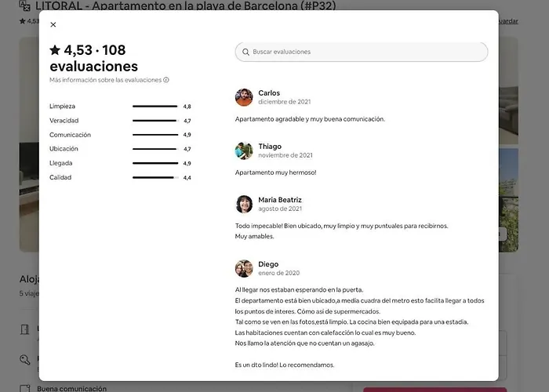The image size is (549, 392).
Task: Click the translate icon beside listing title
Action: pos(24,5)
